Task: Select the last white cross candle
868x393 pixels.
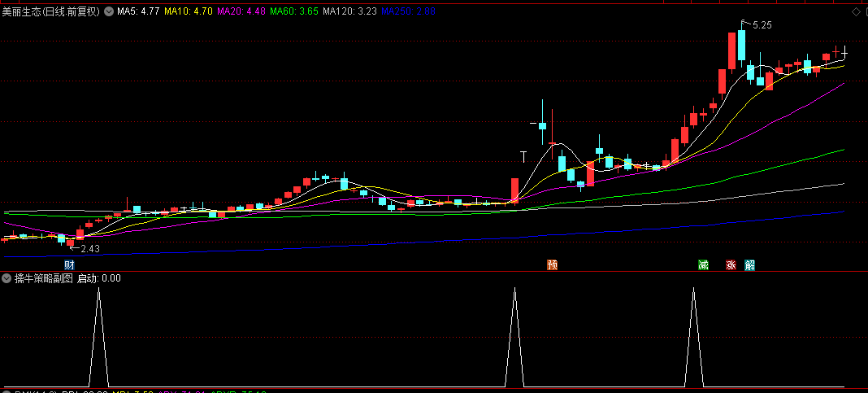Action: click(x=844, y=53)
